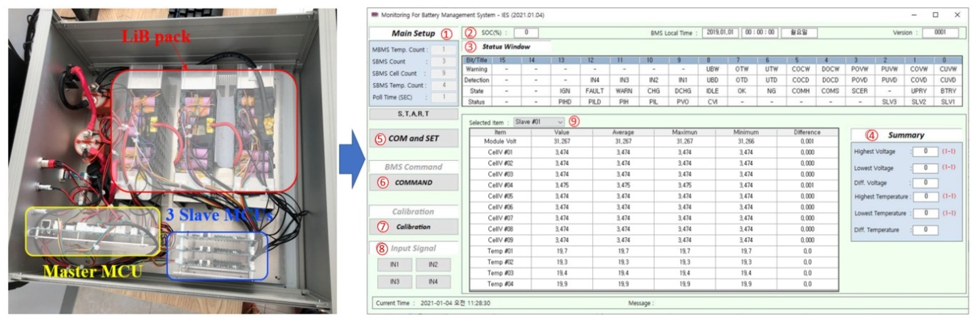Viewport: 980px width, 321px height.
Task: Toggle input signal IN3
Action: [394, 281]
